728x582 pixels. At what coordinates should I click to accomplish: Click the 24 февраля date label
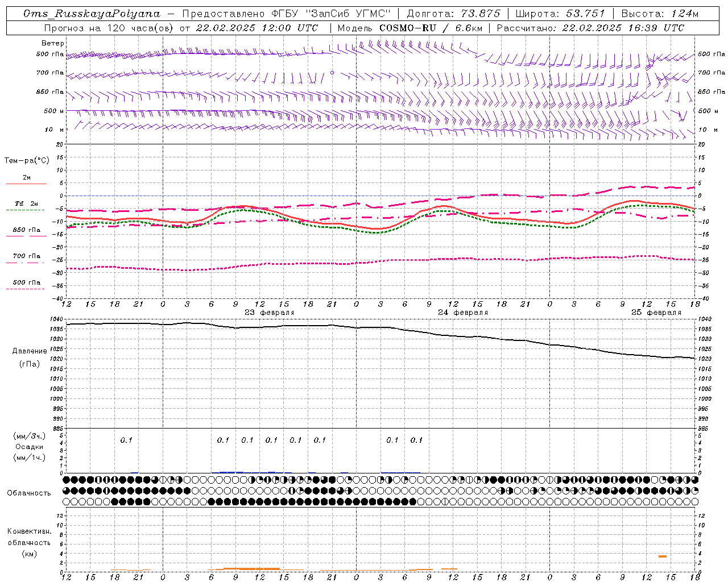462,313
